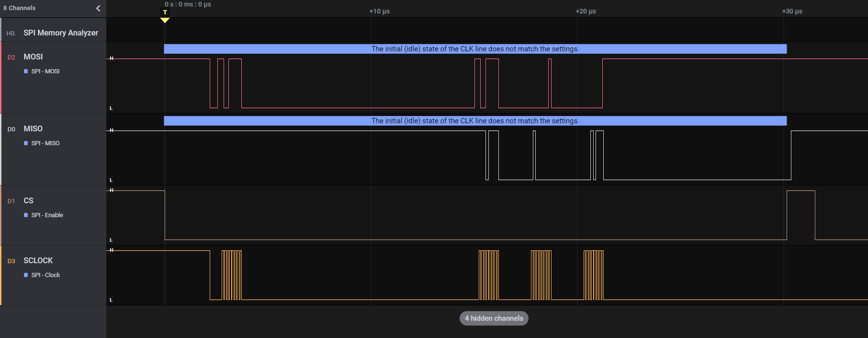The height and width of the screenshot is (338, 868).
Task: Open the 8 Channels header label
Action: [20, 8]
